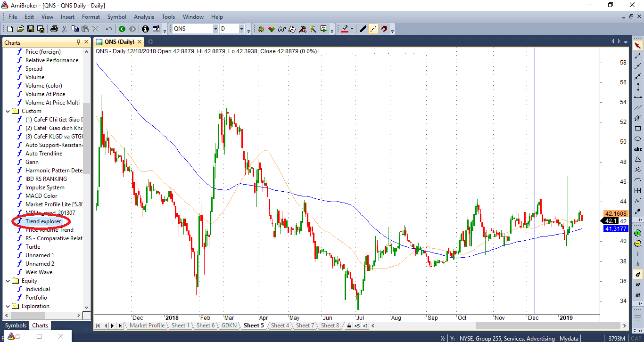The width and height of the screenshot is (644, 342).
Task: Collapse the Custom folder in Charts tree
Action: tap(8, 111)
